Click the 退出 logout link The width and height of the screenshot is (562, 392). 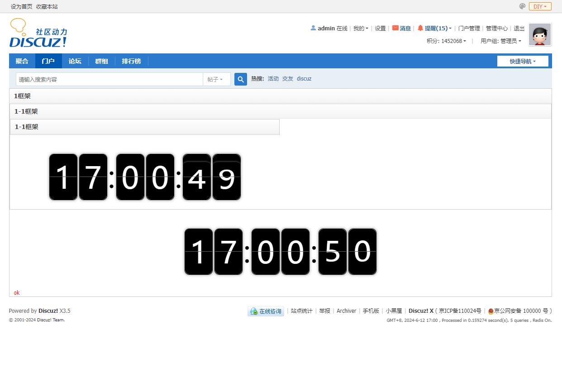click(x=519, y=29)
